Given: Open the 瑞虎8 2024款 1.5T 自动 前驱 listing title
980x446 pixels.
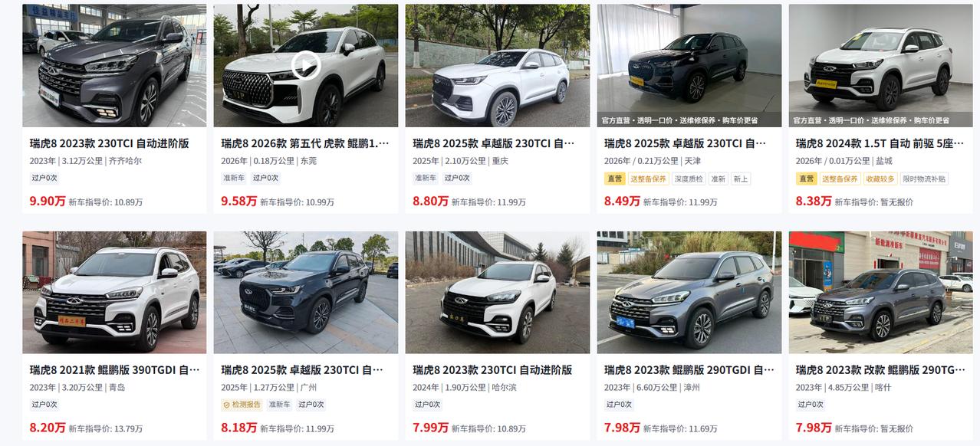Looking at the screenshot, I should (x=881, y=143).
